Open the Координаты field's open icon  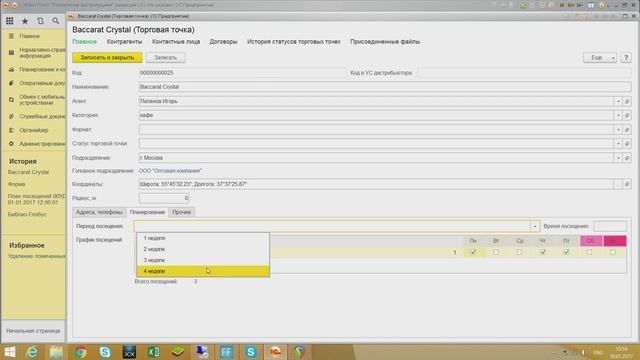[627, 184]
